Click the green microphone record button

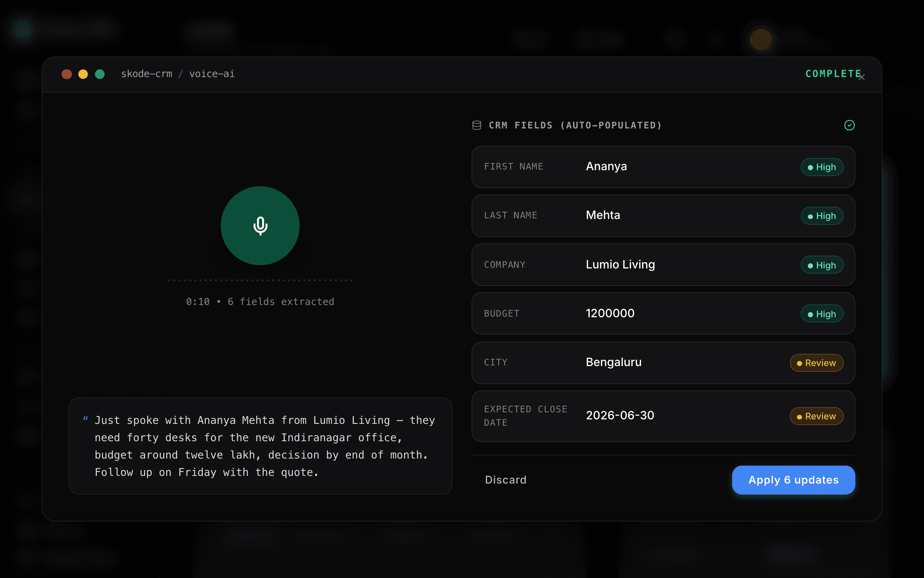[260, 225]
